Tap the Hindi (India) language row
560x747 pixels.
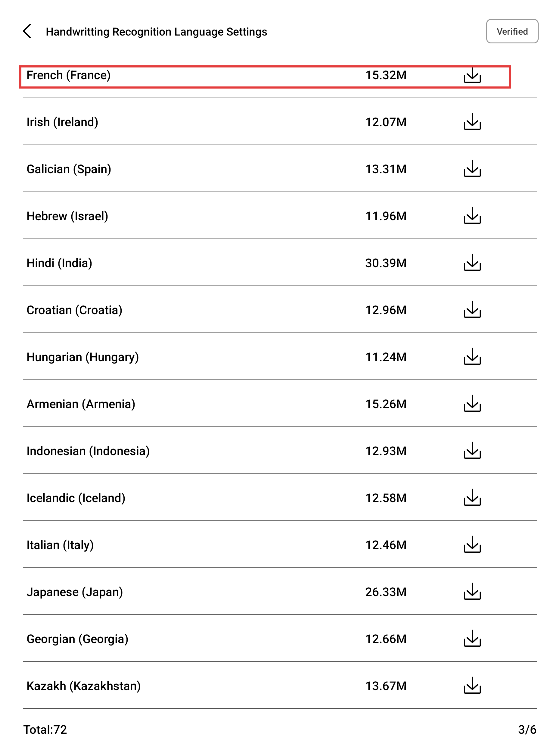tap(59, 263)
